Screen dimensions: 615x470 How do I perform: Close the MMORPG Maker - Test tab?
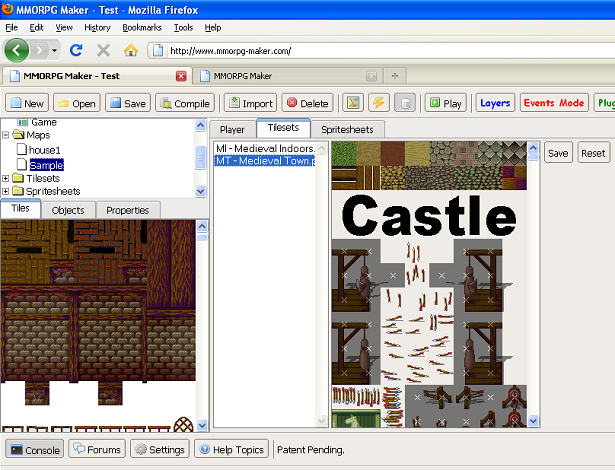click(x=181, y=76)
